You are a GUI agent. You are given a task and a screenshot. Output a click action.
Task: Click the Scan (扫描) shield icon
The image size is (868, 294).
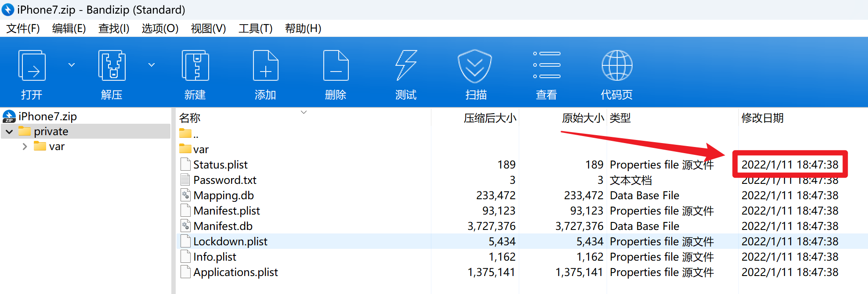coord(474,66)
